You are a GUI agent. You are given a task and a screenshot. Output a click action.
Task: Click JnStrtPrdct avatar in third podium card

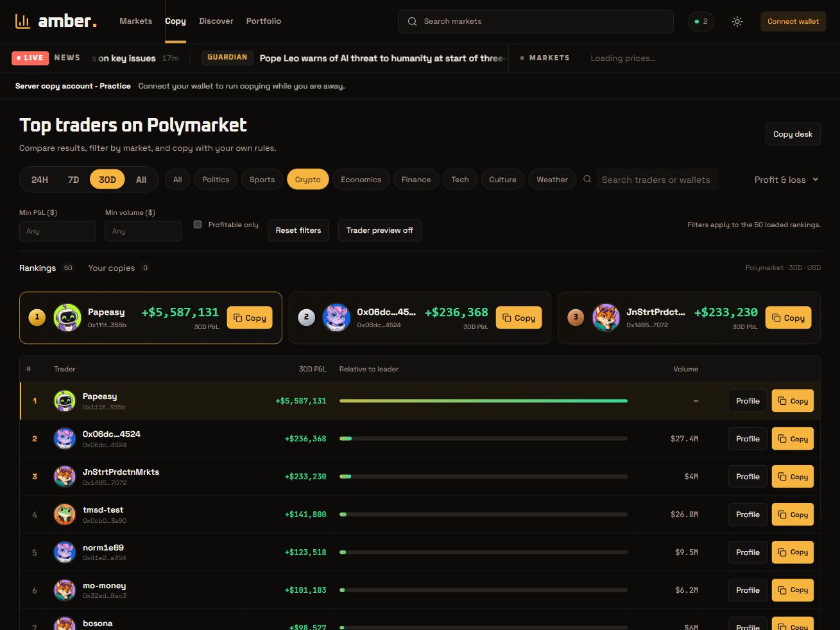(x=606, y=318)
